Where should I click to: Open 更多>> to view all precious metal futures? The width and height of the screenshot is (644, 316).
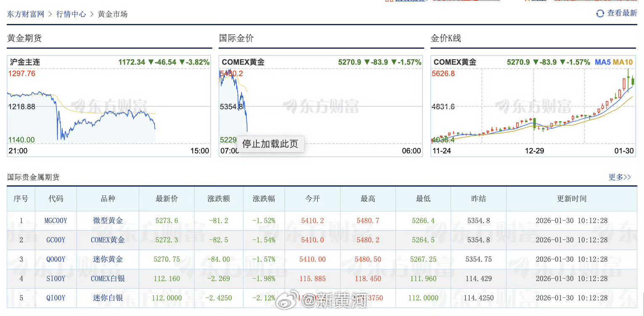(619, 177)
